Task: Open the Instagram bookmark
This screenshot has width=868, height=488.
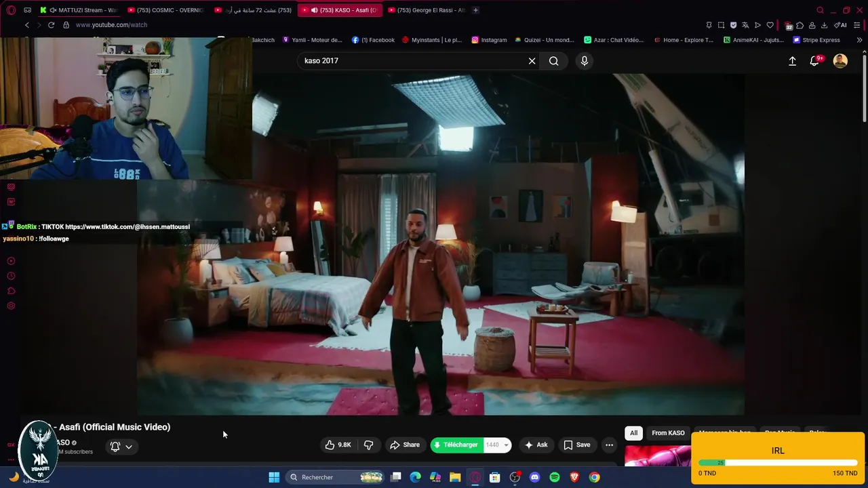Action: [489, 40]
